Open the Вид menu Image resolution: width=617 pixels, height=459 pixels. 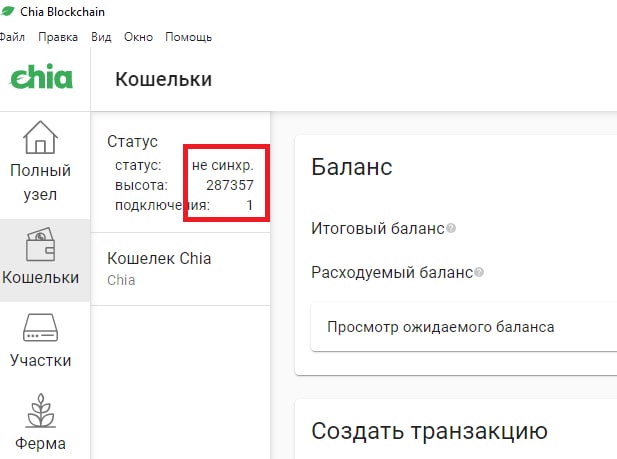point(101,37)
